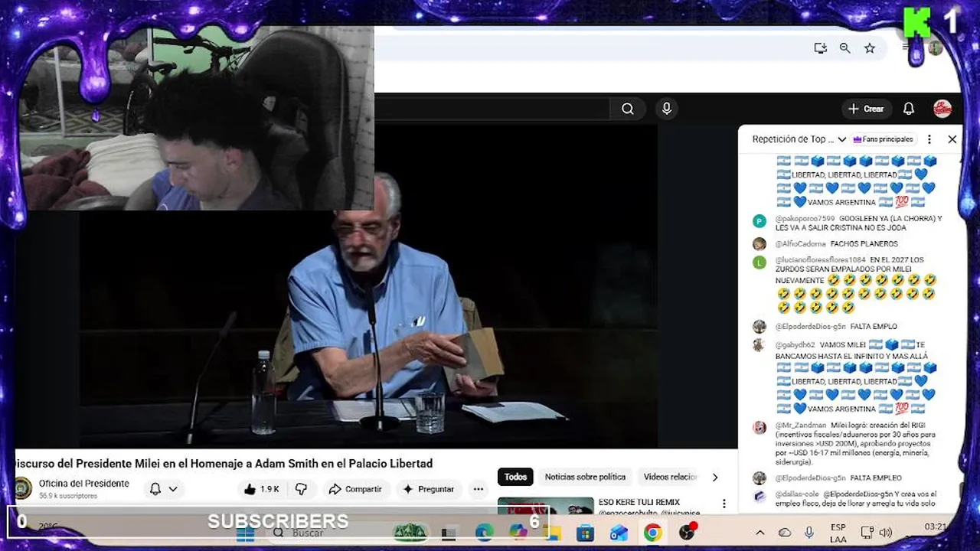The image size is (980, 551).
Task: Click the @pakoporco7599 green P avatar
Action: (759, 221)
